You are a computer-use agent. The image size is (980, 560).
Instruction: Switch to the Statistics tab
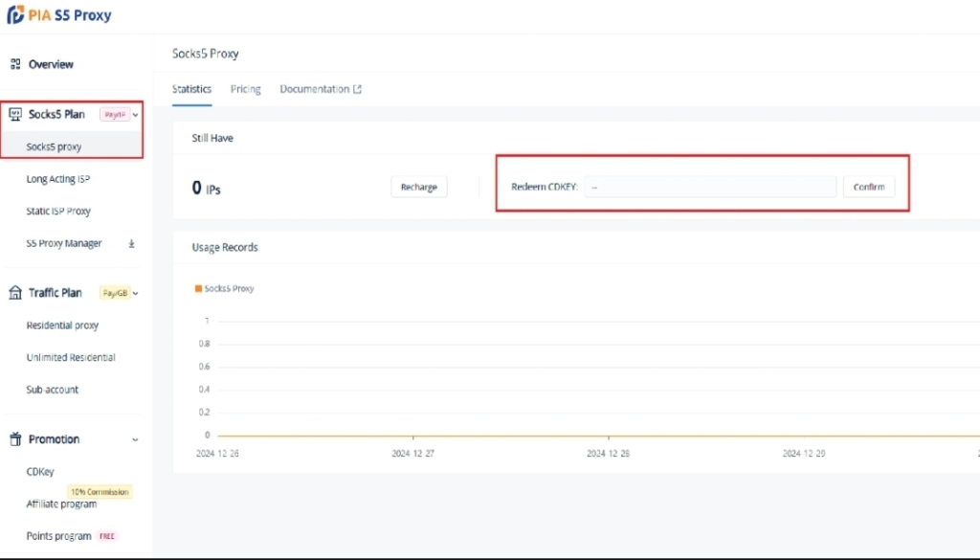[x=191, y=89]
